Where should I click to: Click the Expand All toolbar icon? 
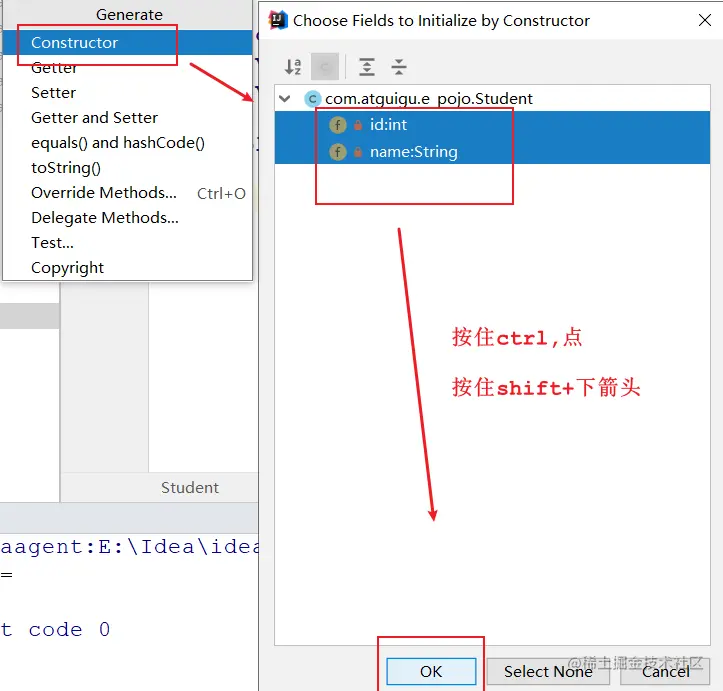pyautogui.click(x=367, y=67)
